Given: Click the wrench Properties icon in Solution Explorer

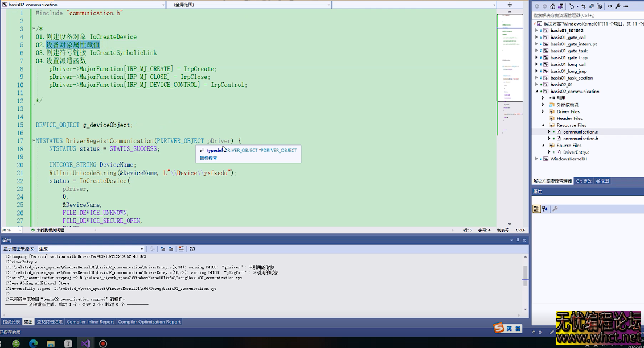Looking at the screenshot, I should click(x=617, y=6).
